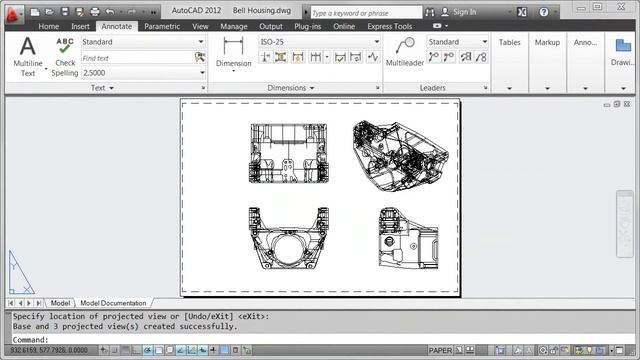Click the Collect multileaders icon
Viewport: 640px width, 360px height.
(x=481, y=57)
